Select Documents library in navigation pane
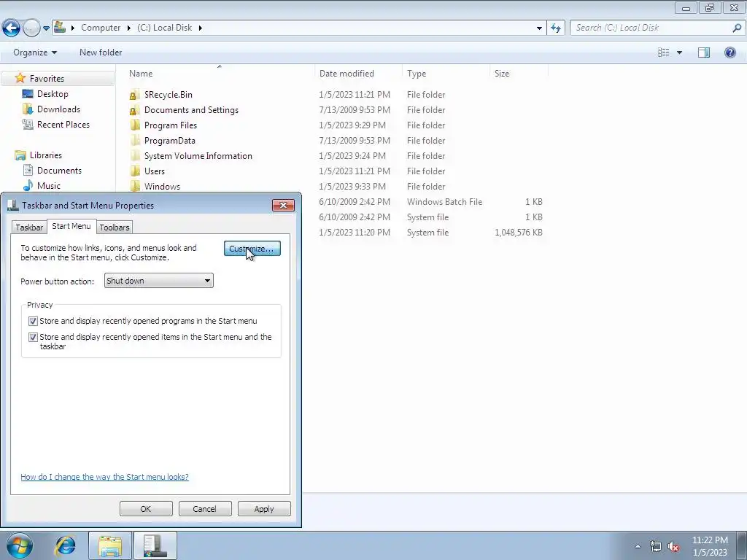This screenshot has width=747, height=560. point(59,171)
